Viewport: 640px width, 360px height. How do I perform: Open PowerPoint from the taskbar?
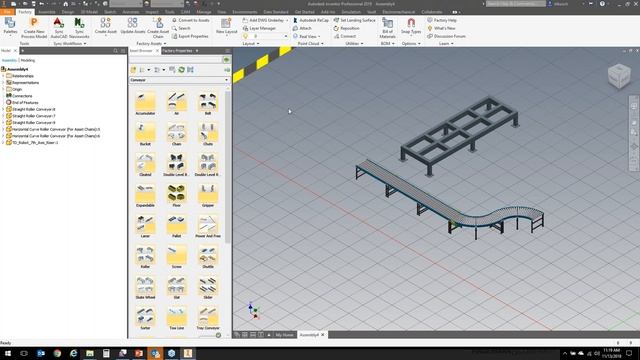click(x=139, y=353)
